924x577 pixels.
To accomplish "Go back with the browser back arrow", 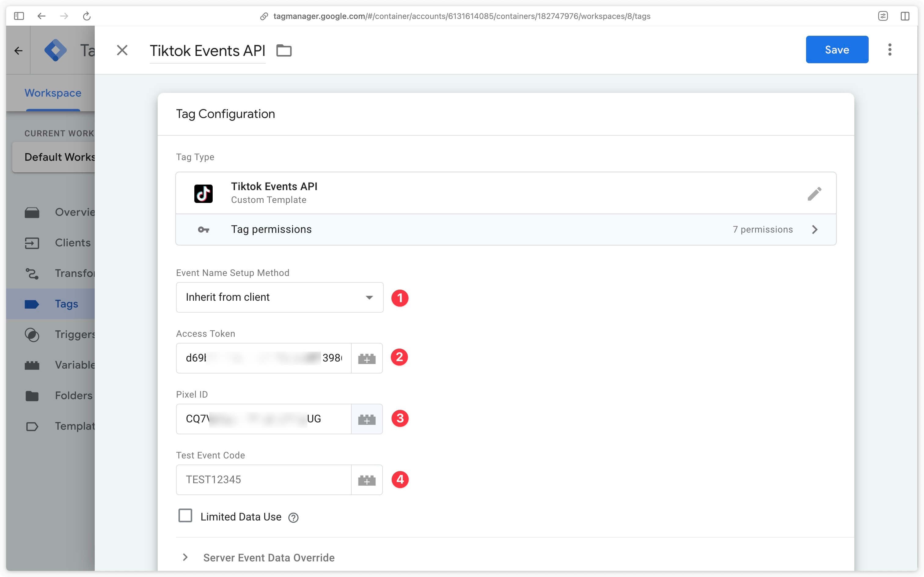I will pos(41,16).
